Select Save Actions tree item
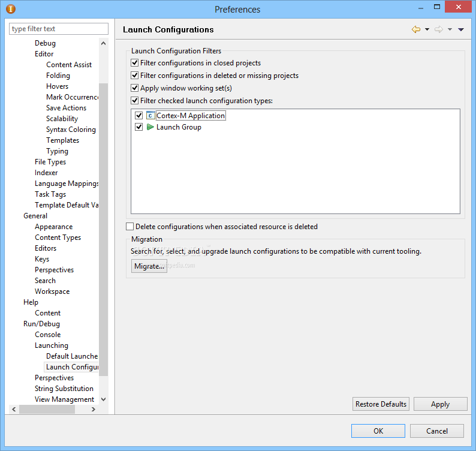The height and width of the screenshot is (451, 476). [x=66, y=108]
